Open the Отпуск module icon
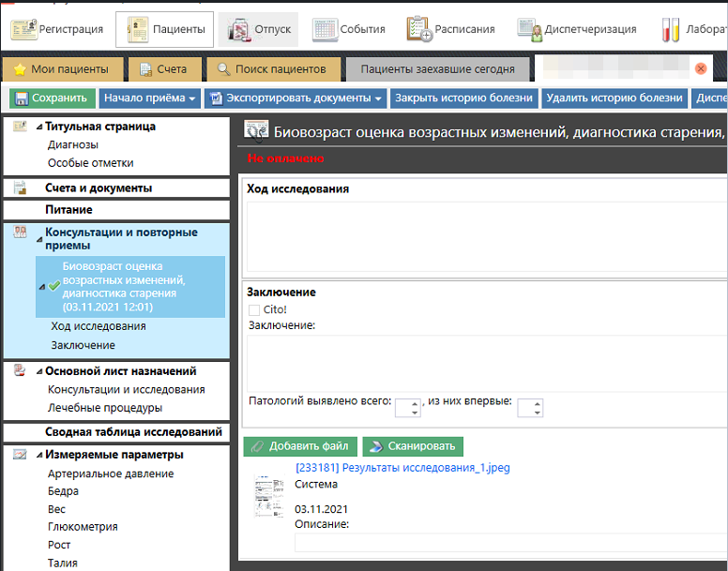Screen dimensions: 728x571 pyautogui.click(x=240, y=29)
